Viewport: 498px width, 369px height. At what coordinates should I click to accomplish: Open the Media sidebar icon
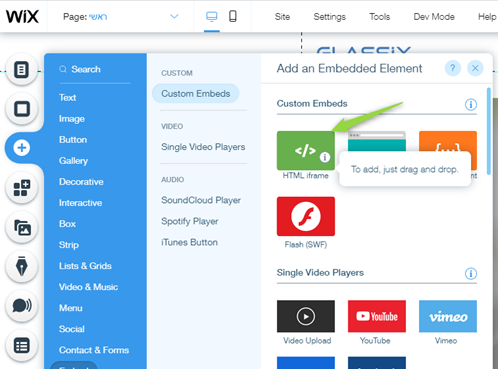pyautogui.click(x=22, y=227)
